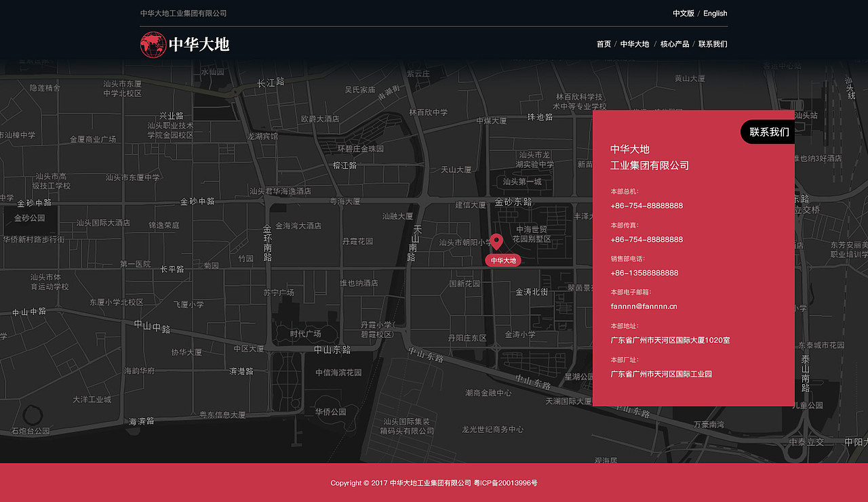The height and width of the screenshot is (502, 868).
Task: Switch language to English
Action: click(715, 13)
